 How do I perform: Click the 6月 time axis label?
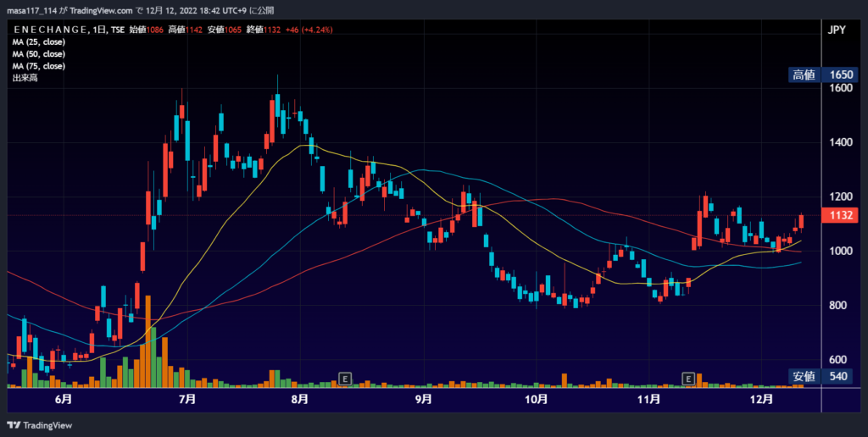pyautogui.click(x=64, y=400)
